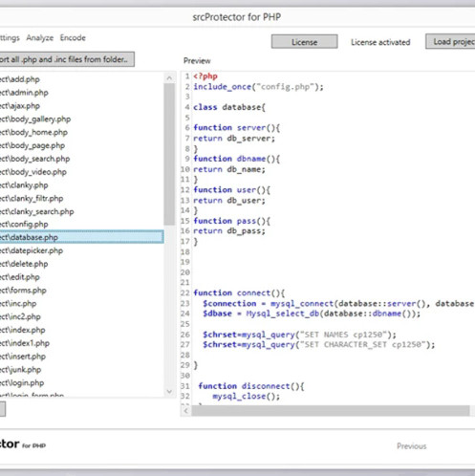The width and height of the screenshot is (475, 476).
Task: Select forms.php in the file list
Action: click(82, 291)
